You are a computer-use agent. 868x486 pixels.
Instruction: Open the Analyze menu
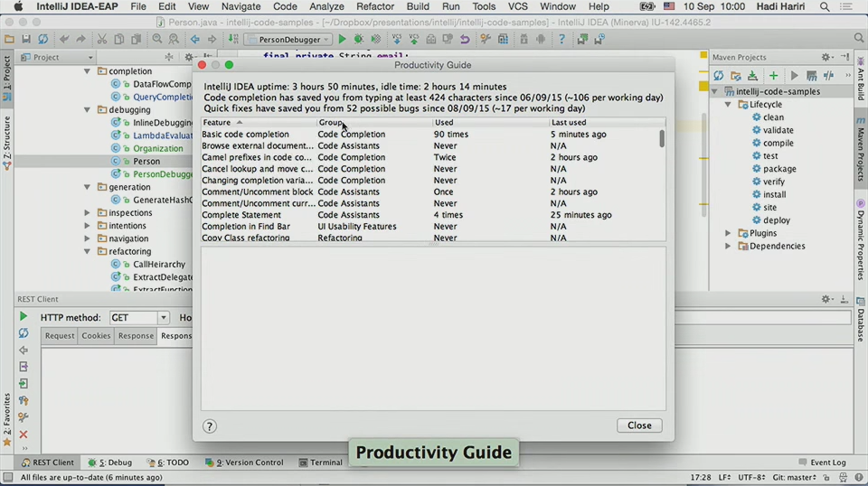326,6
